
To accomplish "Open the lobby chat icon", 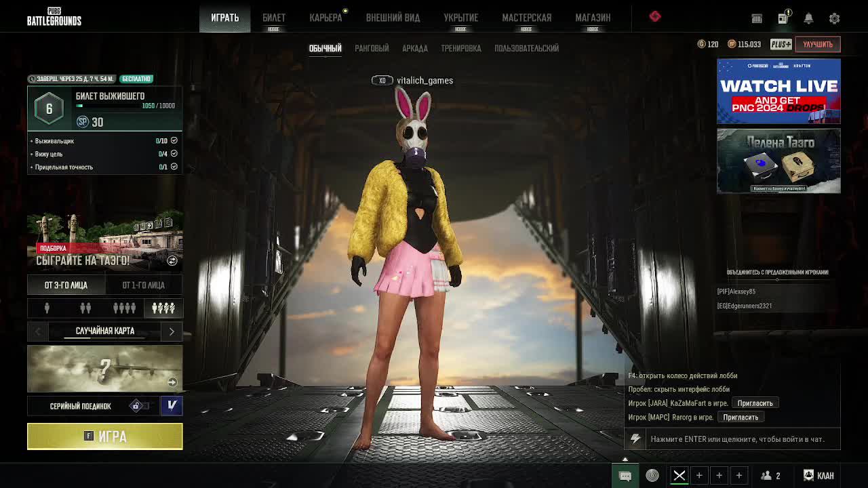I will tap(625, 476).
